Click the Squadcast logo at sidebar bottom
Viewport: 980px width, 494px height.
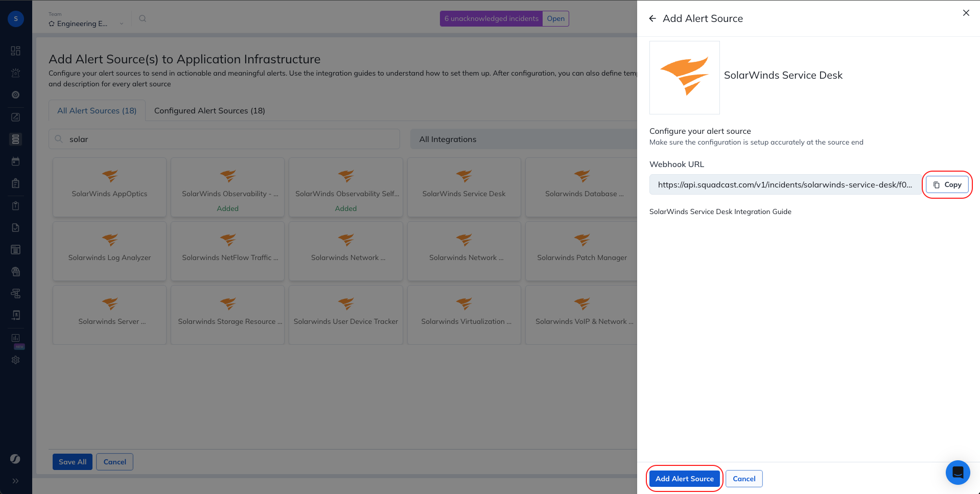tap(16, 459)
